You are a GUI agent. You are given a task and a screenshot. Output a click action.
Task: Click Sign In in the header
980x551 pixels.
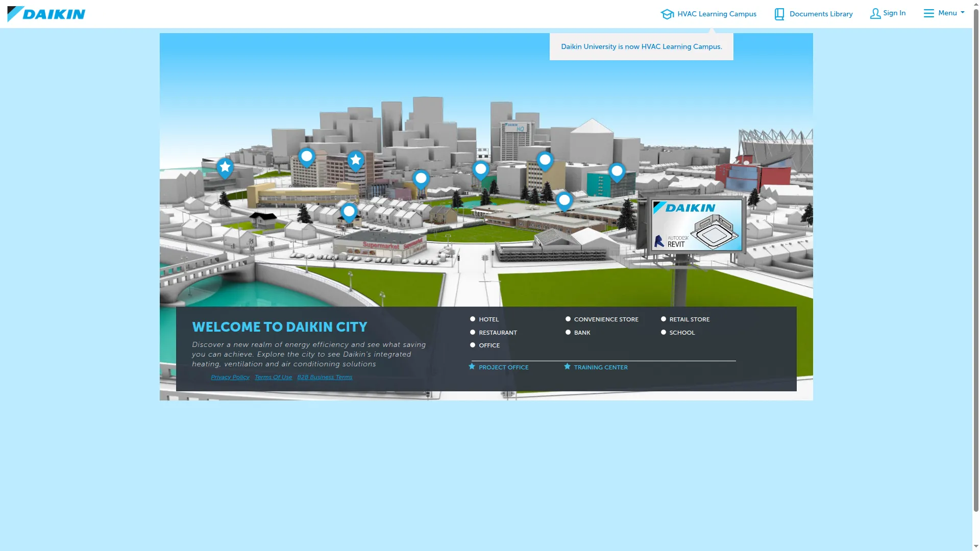(x=888, y=13)
